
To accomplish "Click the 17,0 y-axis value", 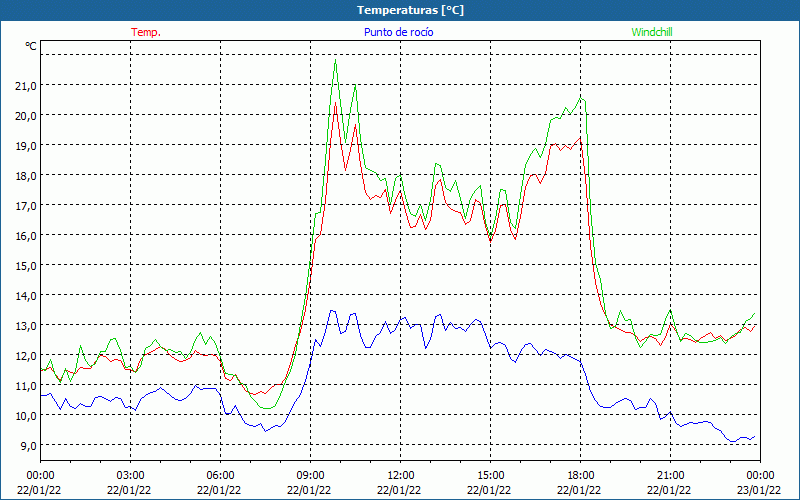I will pyautogui.click(x=26, y=206).
